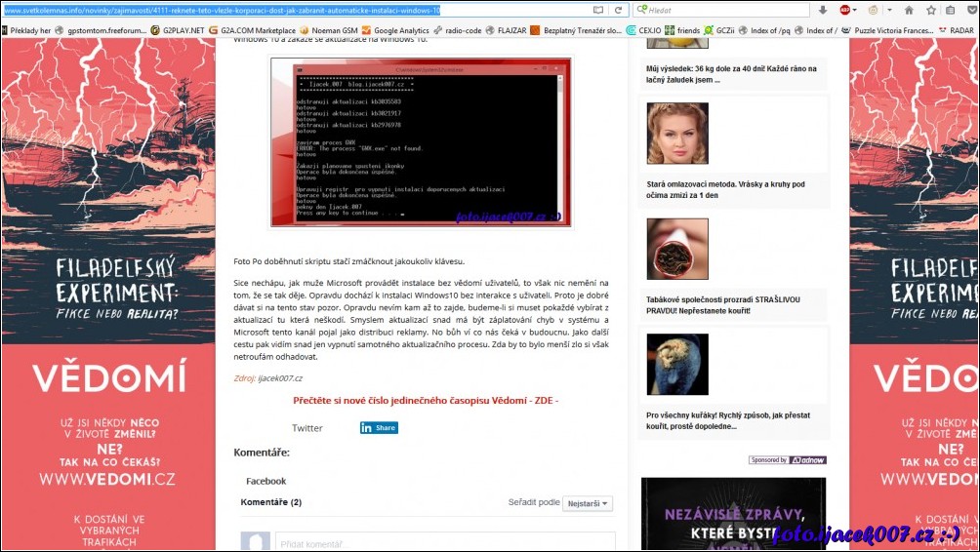Open the CEX.IO bookmark
The height and width of the screenshot is (552, 980).
[643, 30]
